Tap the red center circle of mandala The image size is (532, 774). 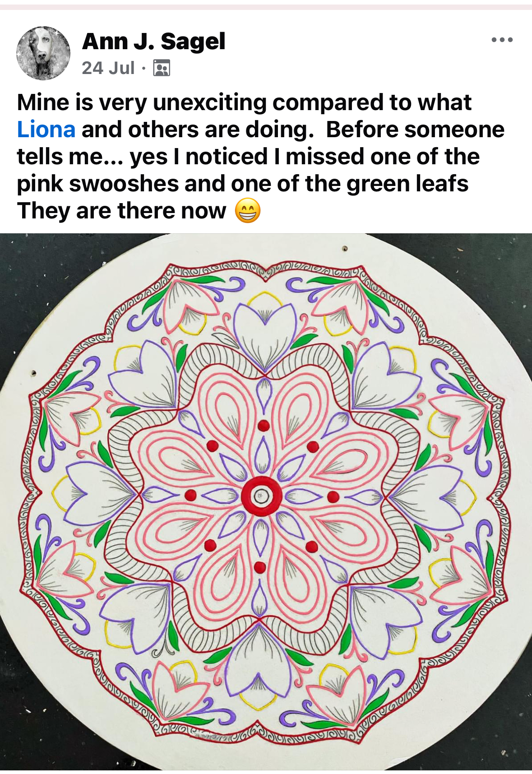[261, 496]
